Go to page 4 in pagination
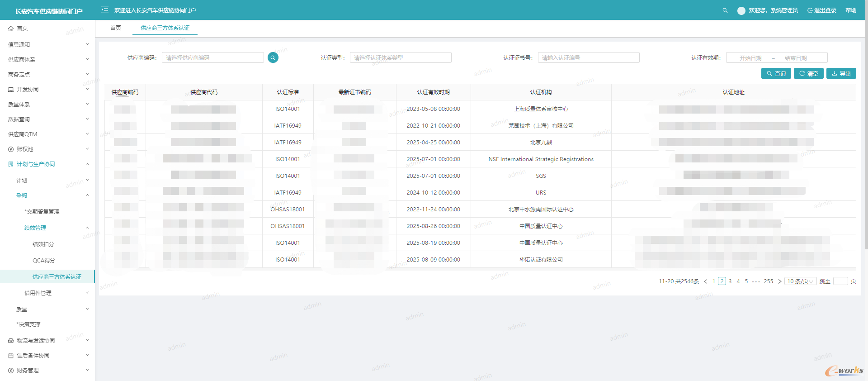Image resolution: width=868 pixels, height=381 pixels. click(738, 281)
